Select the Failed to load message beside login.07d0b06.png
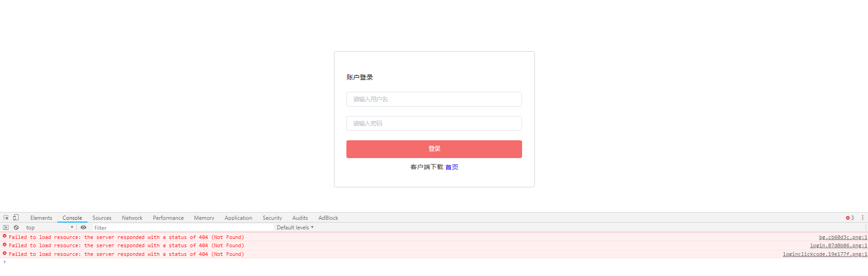The height and width of the screenshot is (276, 868). pyautogui.click(x=126, y=245)
